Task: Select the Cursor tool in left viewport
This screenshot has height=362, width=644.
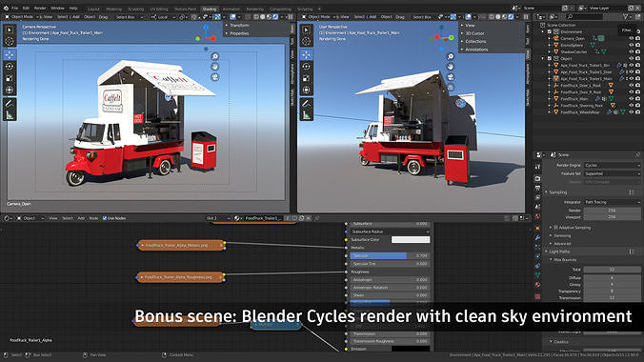Action: 10,41
